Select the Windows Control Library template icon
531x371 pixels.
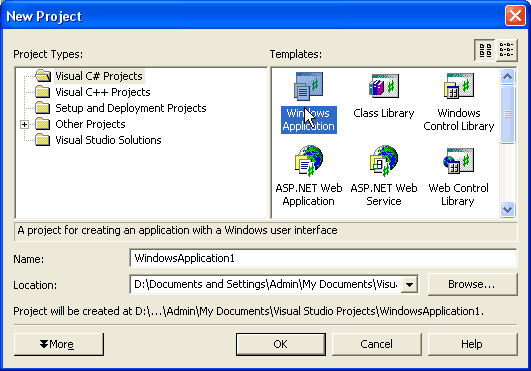click(x=459, y=86)
